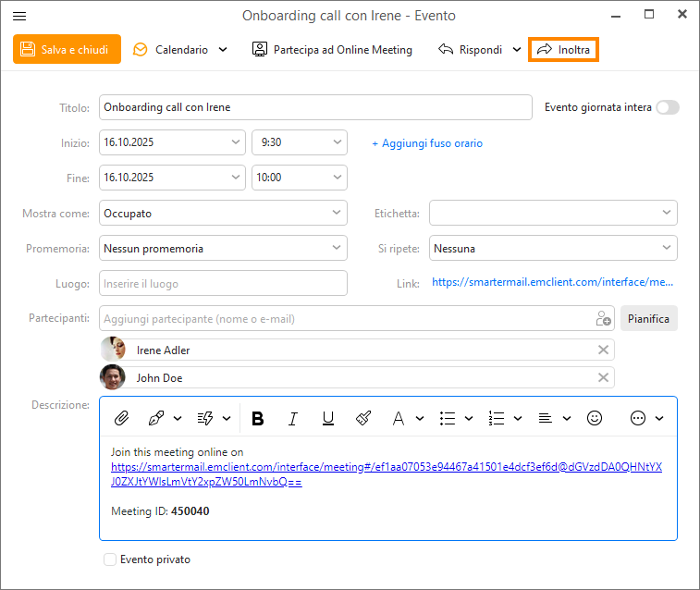Click the attach file paperclip icon
Screen dimensions: 700x590
click(x=121, y=418)
